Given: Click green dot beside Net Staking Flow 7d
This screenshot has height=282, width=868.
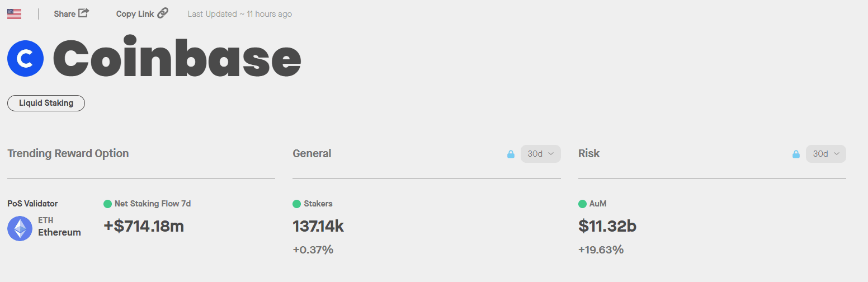Looking at the screenshot, I should coord(108,204).
